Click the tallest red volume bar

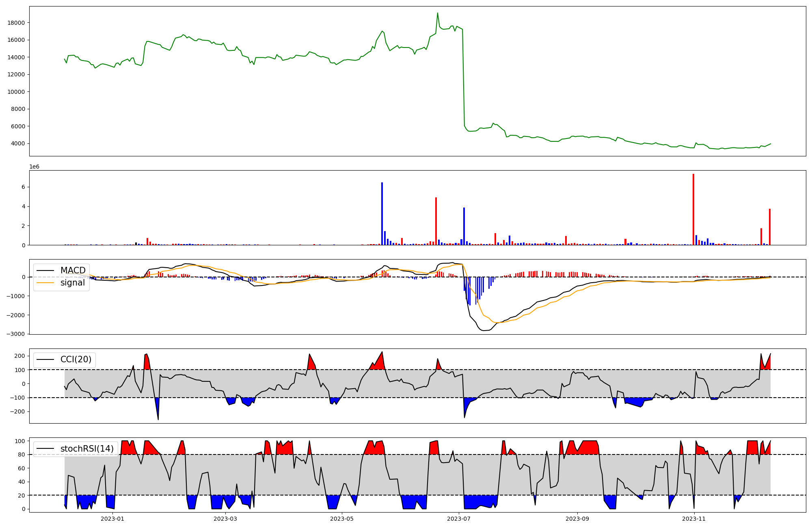[x=693, y=209]
